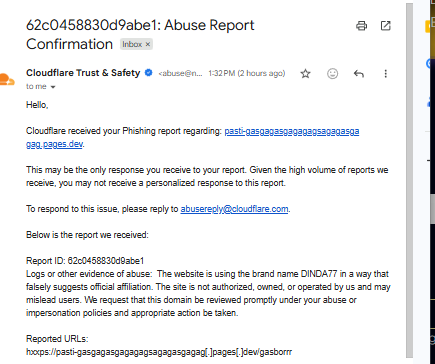Expand recipient details next to 'to me'
This screenshot has width=435, height=364.
pos(53,87)
